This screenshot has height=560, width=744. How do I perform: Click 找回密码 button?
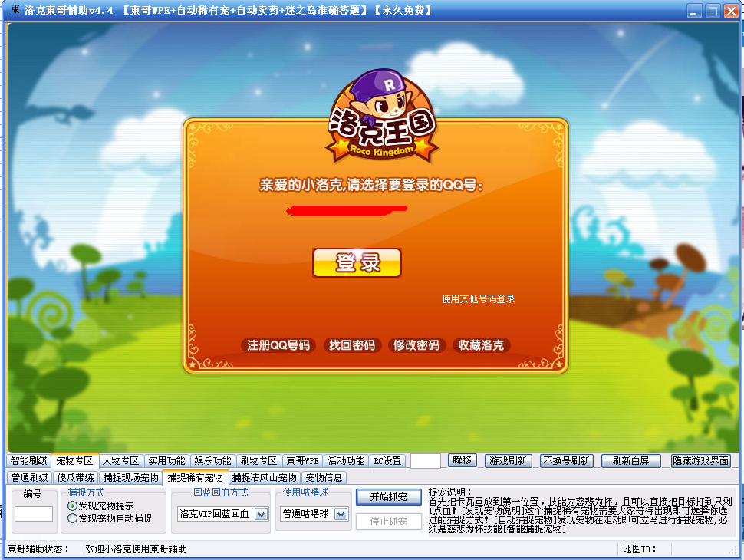click(x=352, y=345)
